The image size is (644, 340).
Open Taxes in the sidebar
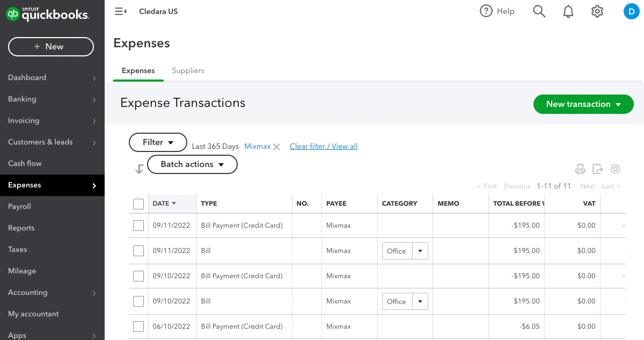[17, 249]
